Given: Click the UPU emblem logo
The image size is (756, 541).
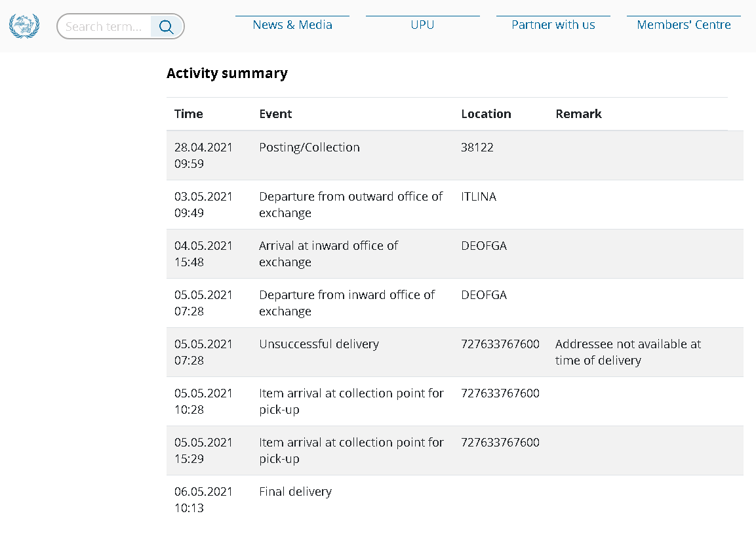Looking at the screenshot, I should coord(24,26).
